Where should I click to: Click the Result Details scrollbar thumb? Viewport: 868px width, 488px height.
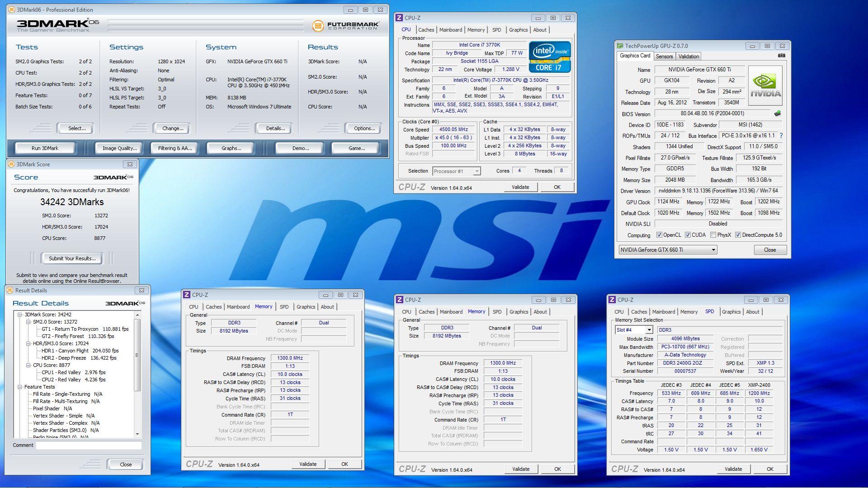point(137,355)
